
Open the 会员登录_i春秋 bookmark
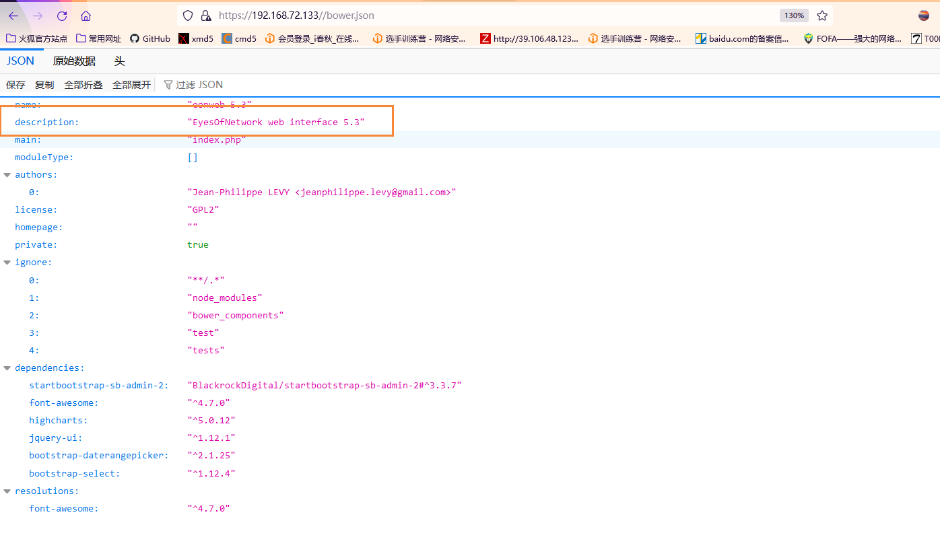click(x=312, y=38)
